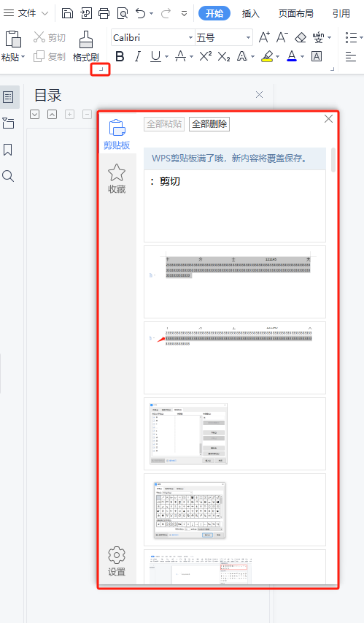
Task: Toggle Bold formatting
Action: point(120,57)
